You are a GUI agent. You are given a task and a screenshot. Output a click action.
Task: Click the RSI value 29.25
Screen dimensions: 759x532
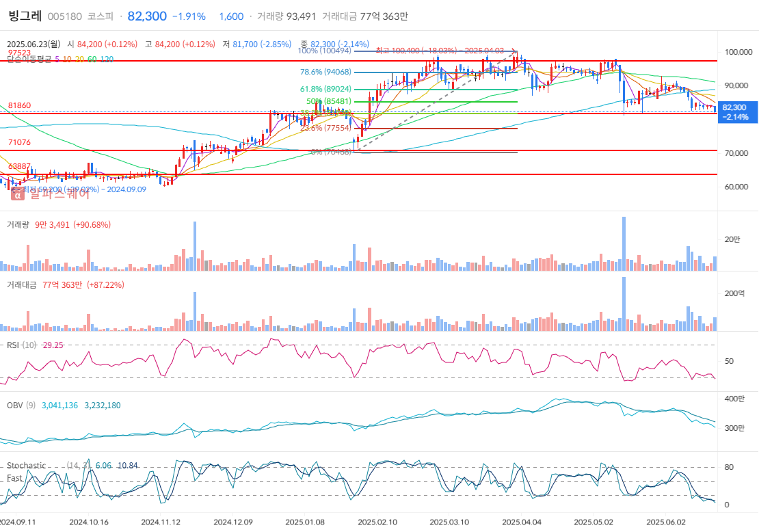tap(53, 345)
